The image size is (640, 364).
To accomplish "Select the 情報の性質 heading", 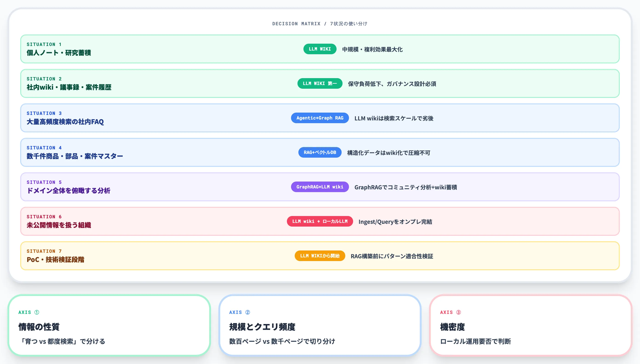I will click(39, 327).
